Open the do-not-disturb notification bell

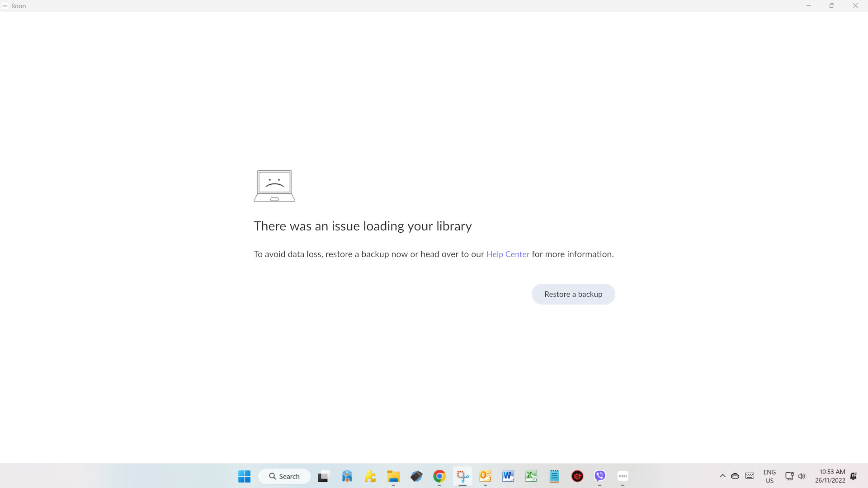click(x=854, y=476)
